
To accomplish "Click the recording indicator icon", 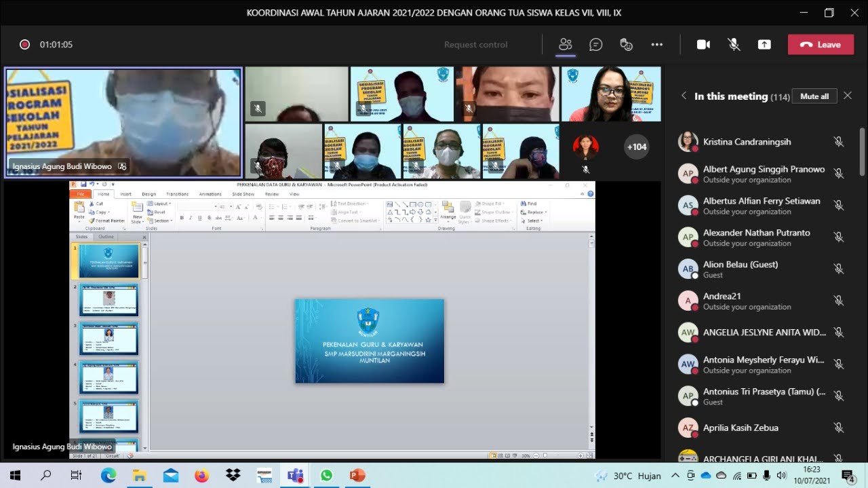I will (24, 45).
